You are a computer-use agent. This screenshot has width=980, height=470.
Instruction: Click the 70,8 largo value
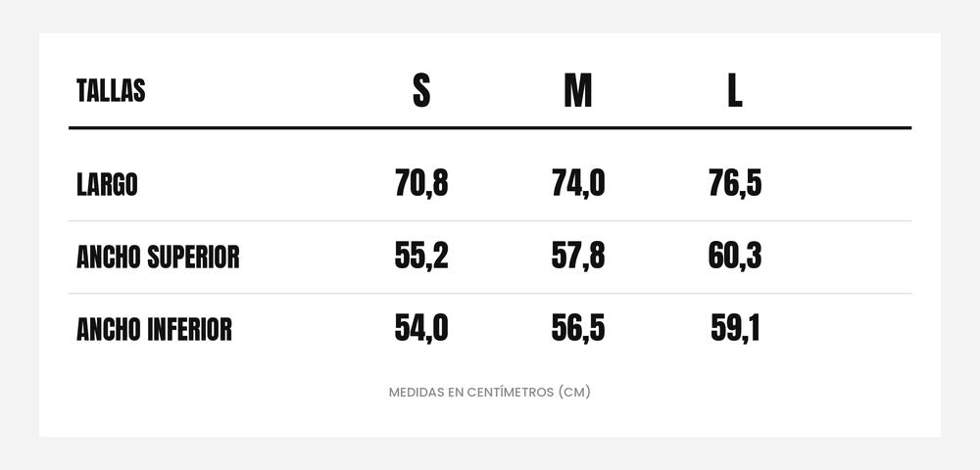point(421,183)
